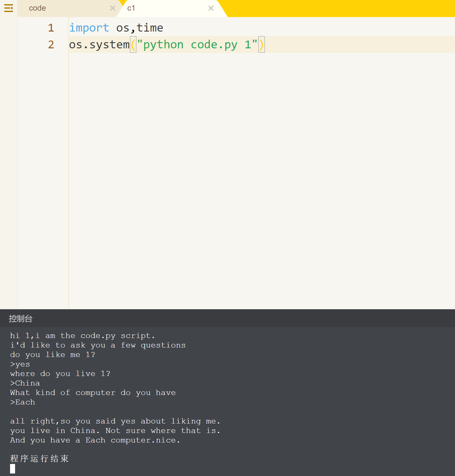Click console line 'hi 1,i am the code.py script.'
Viewport: 455px width, 476px height.
(83, 335)
